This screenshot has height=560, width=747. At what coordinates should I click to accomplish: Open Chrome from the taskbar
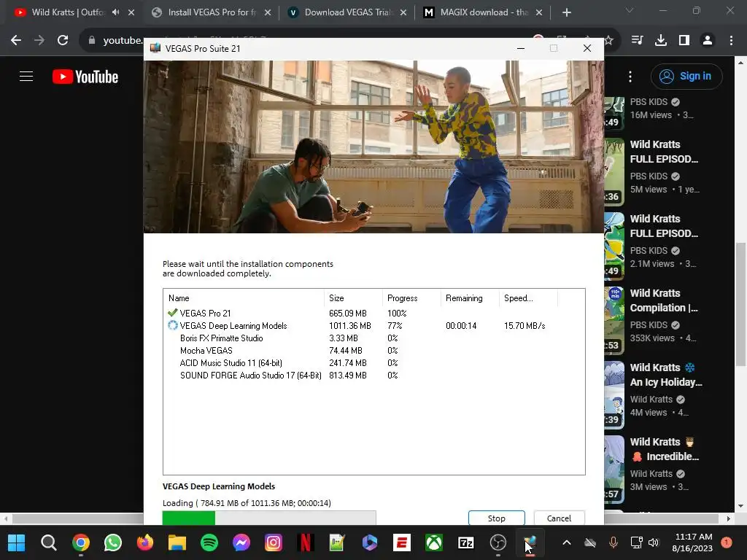tap(80, 542)
